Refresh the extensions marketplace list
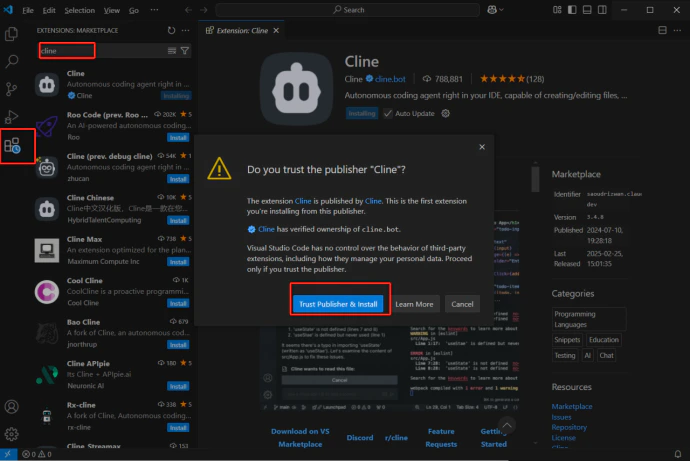The image size is (690, 462). [171, 30]
